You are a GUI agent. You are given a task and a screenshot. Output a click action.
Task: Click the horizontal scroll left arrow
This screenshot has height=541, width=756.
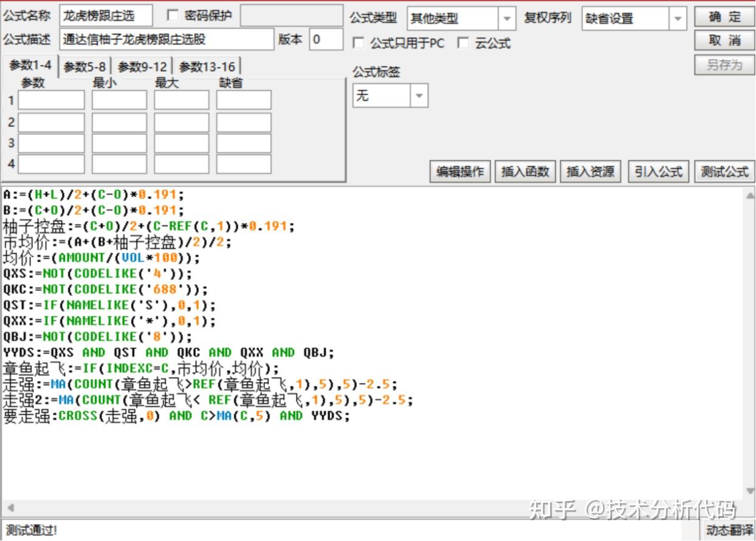pos(10,508)
